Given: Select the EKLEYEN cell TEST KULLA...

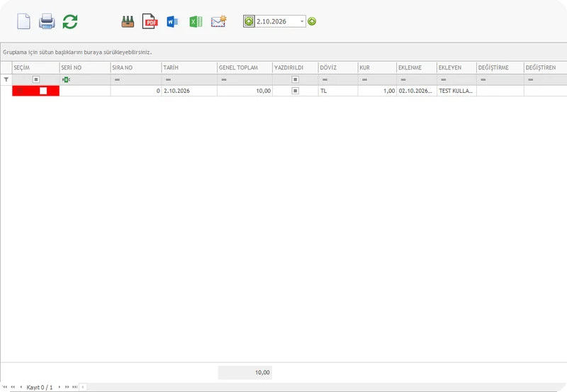Looking at the screenshot, I should 456,91.
